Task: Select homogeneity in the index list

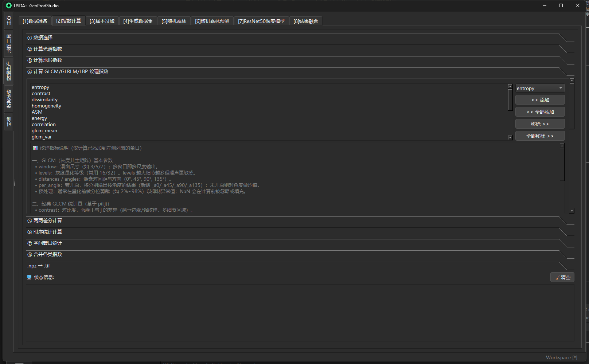Action: pos(46,106)
